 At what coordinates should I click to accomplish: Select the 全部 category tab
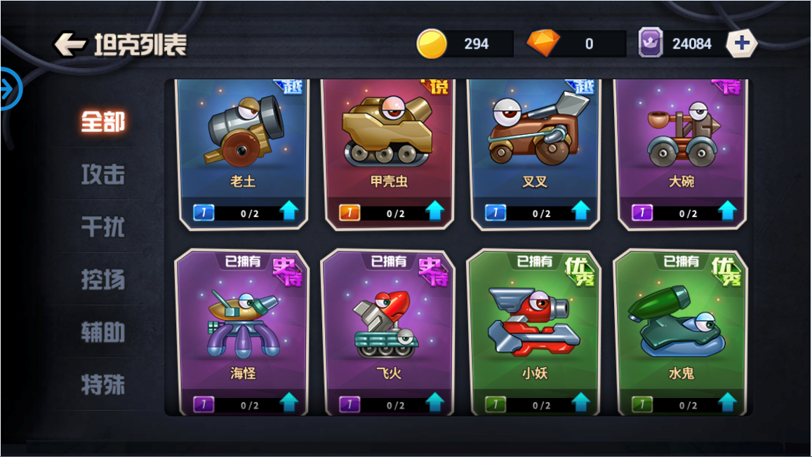tap(103, 122)
